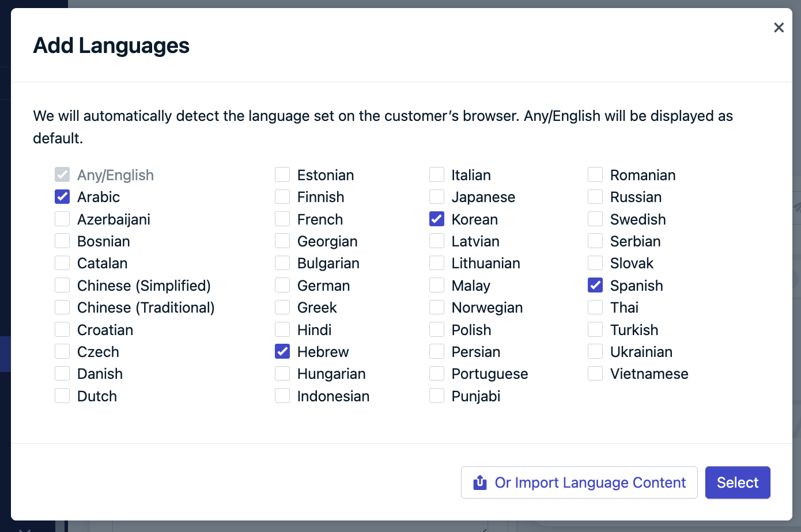Check the Punjabi language box
The height and width of the screenshot is (532, 801).
(x=437, y=396)
